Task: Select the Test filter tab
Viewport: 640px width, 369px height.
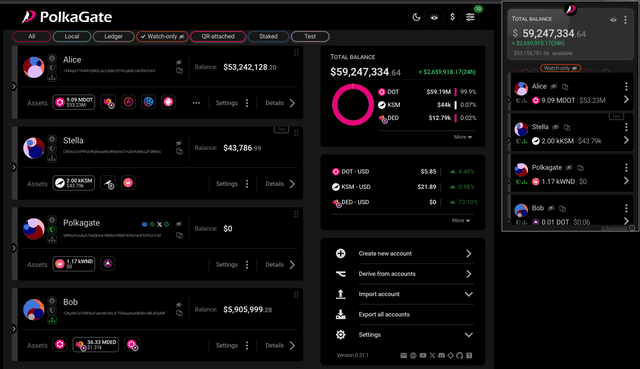Action: pos(310,36)
